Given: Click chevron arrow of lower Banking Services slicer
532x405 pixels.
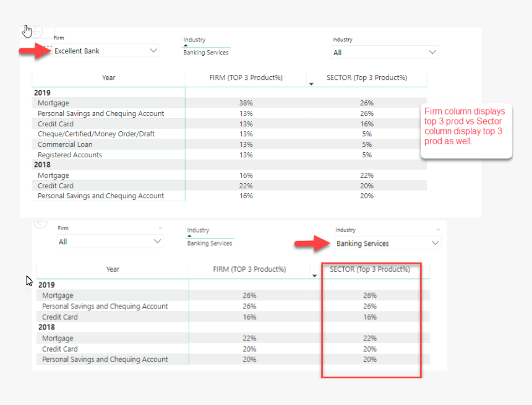Looking at the screenshot, I should 435,243.
